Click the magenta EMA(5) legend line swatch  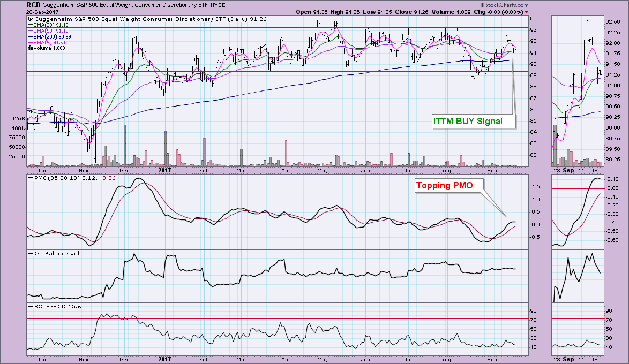click(x=30, y=42)
